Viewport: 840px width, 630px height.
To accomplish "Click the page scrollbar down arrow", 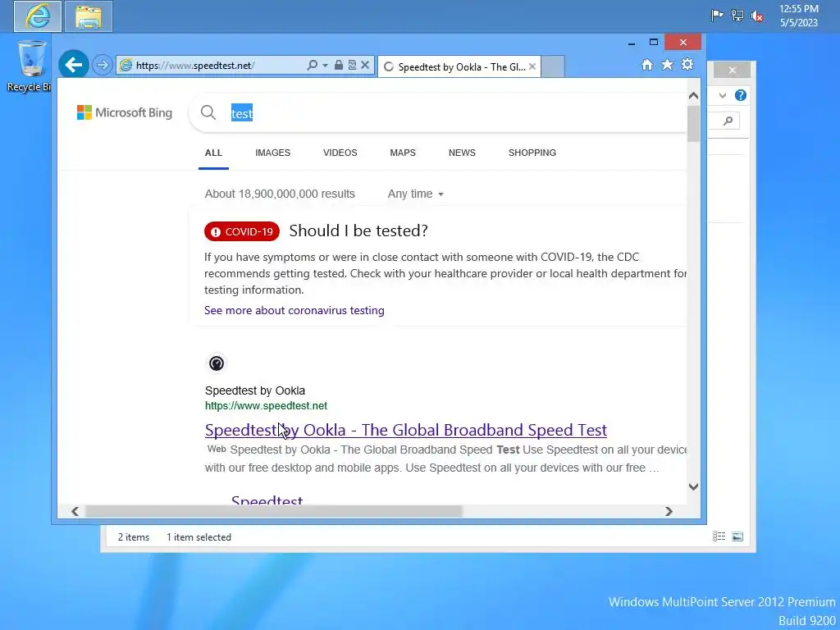I will click(693, 486).
